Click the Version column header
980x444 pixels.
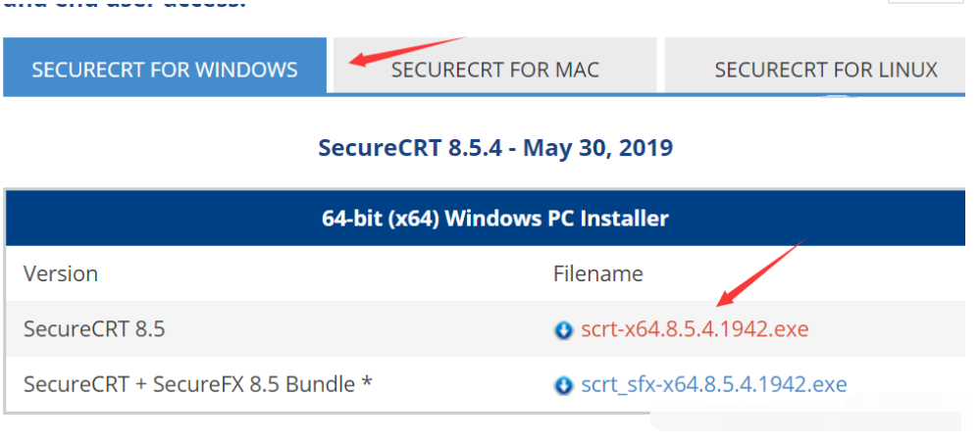coord(61,273)
